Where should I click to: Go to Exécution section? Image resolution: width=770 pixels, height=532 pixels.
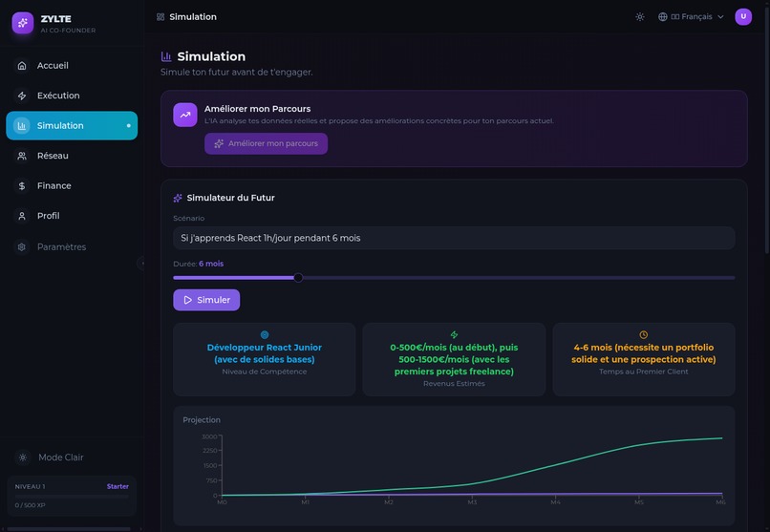point(72,96)
